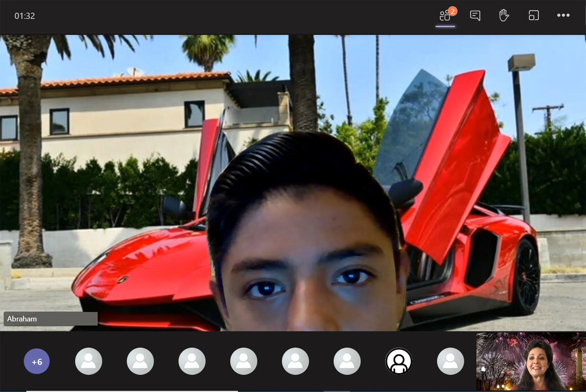Screen dimensions: 586x392
Task: Raise your hand in the meeting
Action: click(504, 16)
